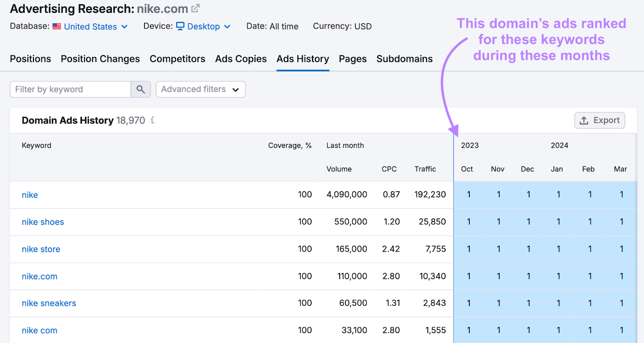Focus the Filter by keyword field
Viewport: 644px width, 343px height.
pyautogui.click(x=70, y=89)
